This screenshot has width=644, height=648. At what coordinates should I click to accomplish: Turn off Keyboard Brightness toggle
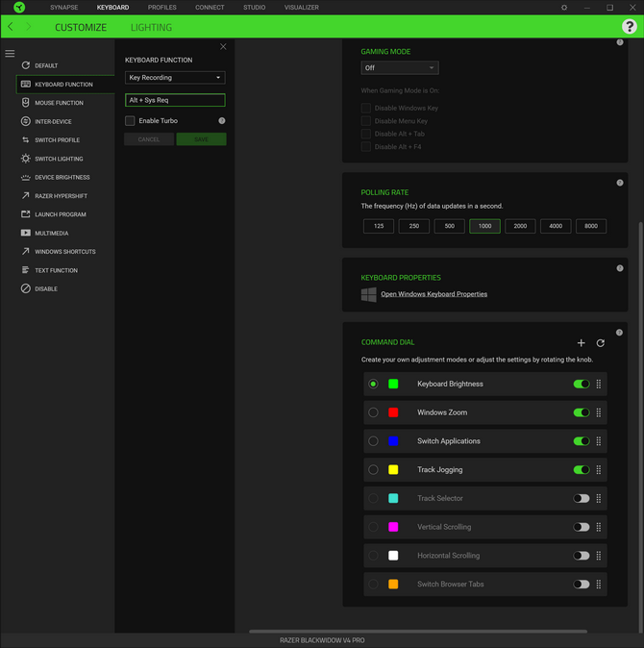582,384
